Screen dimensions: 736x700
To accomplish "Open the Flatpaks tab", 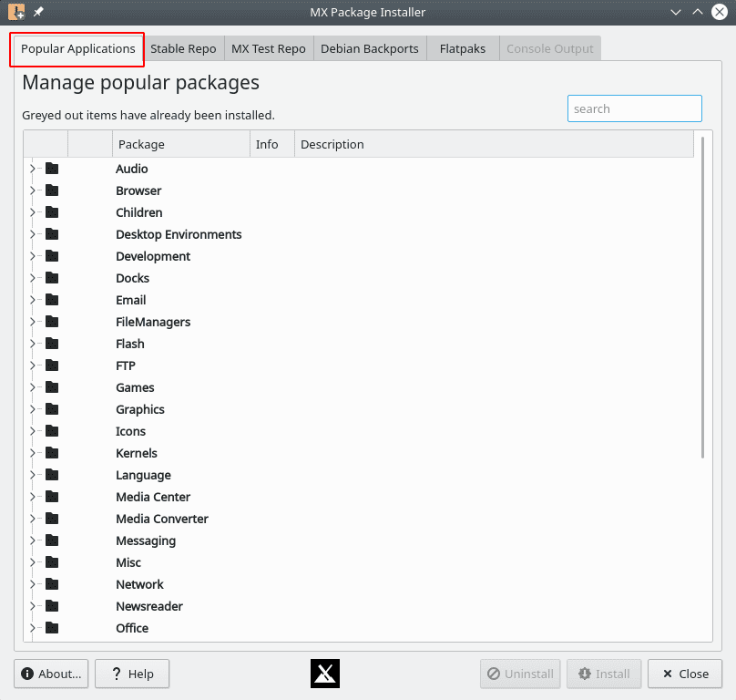I will tap(462, 48).
